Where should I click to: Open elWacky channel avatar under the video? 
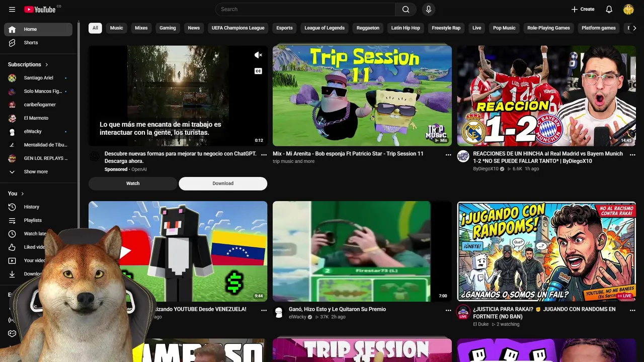(x=279, y=312)
